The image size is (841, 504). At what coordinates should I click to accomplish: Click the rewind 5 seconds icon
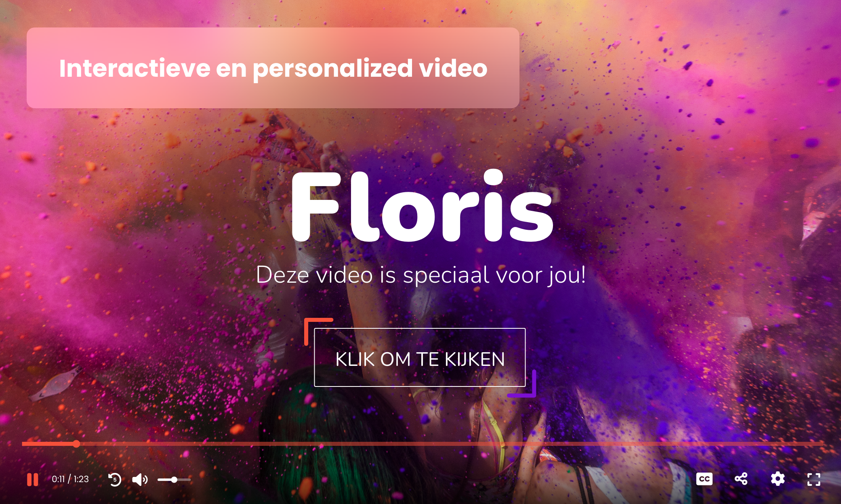pos(115,479)
